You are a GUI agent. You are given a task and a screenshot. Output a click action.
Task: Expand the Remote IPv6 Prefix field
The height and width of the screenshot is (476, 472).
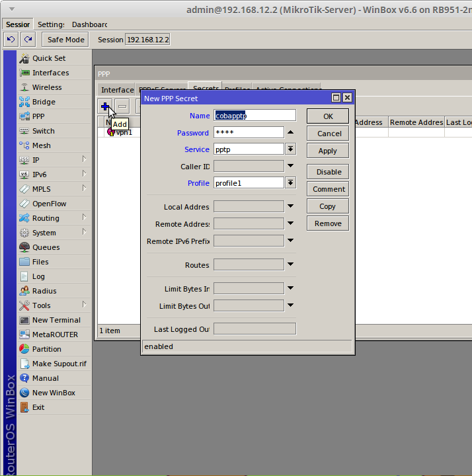[290, 241]
